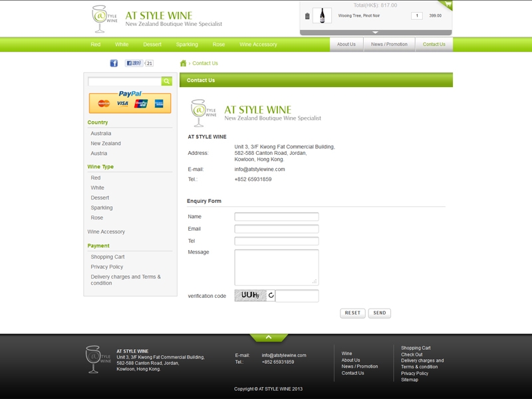Click the home icon in breadcrumb
Viewport: 532px width, 399px height.
(x=184, y=63)
